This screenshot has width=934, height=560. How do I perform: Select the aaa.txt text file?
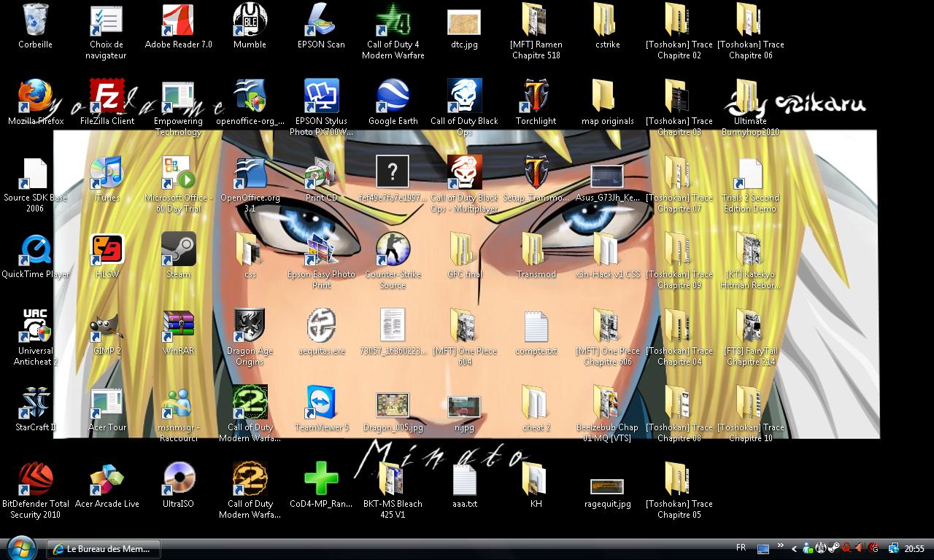464,479
